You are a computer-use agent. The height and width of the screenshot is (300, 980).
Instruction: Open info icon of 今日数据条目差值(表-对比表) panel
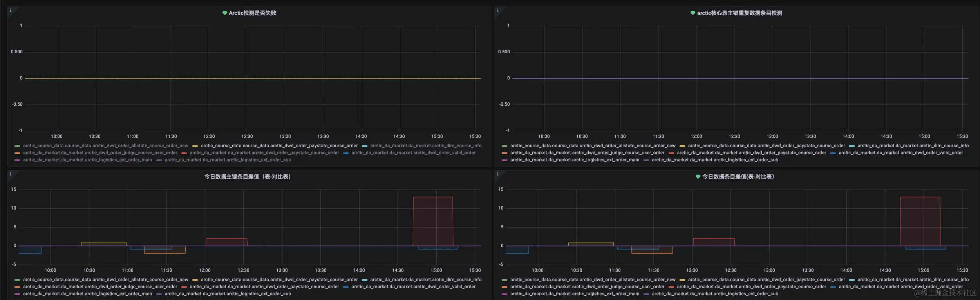coord(498,174)
